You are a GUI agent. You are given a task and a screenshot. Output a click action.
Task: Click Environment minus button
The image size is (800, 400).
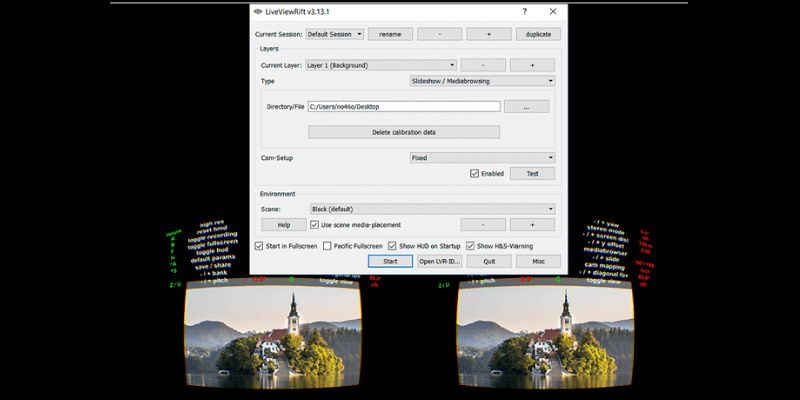click(x=483, y=225)
